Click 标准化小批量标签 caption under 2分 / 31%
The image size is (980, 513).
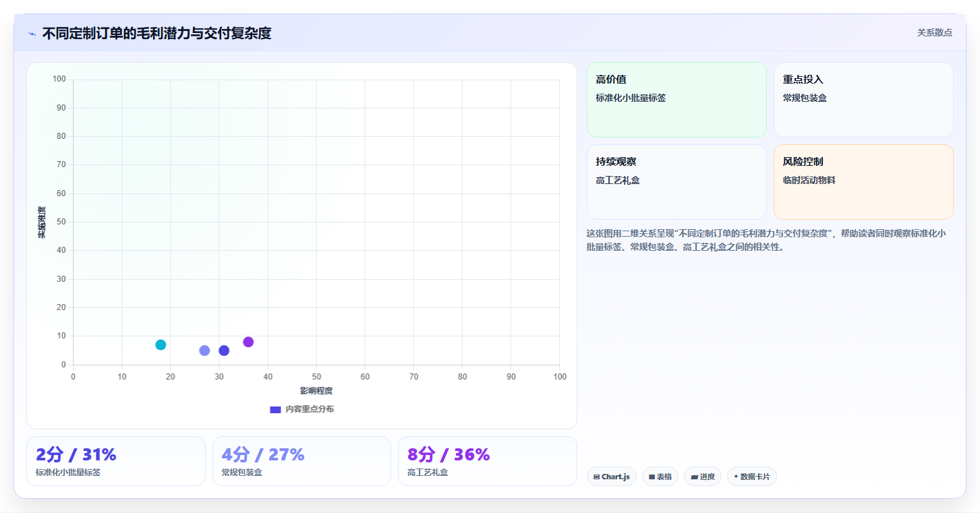(x=68, y=473)
